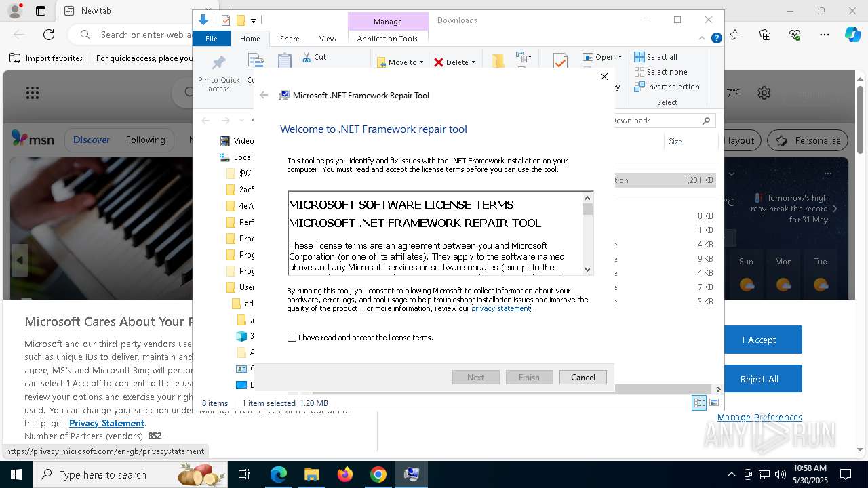
Task: Expand the New item dropdown in ribbon
Action: pyautogui.click(x=524, y=57)
